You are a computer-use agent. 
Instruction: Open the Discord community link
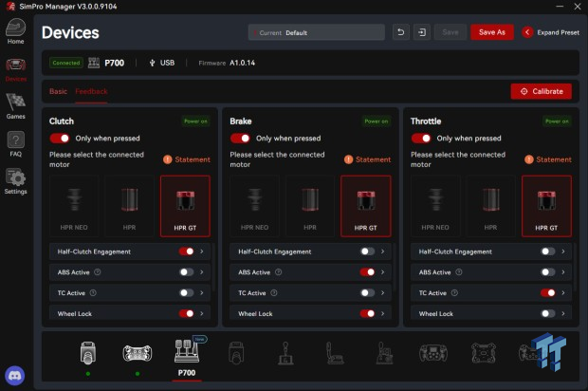click(x=15, y=375)
